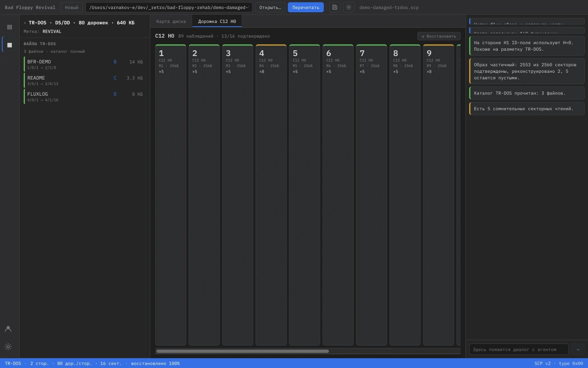
Task: Click the Новый button
Action: pyautogui.click(x=71, y=7)
